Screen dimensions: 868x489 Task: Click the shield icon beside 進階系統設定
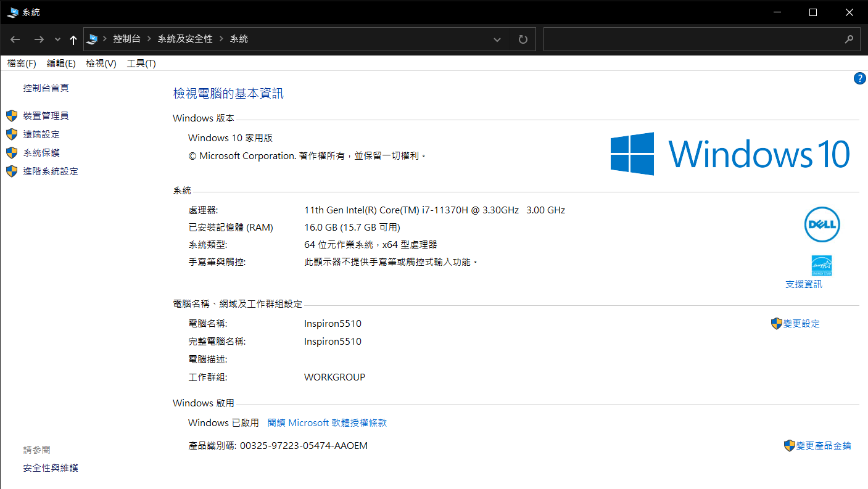pos(12,171)
